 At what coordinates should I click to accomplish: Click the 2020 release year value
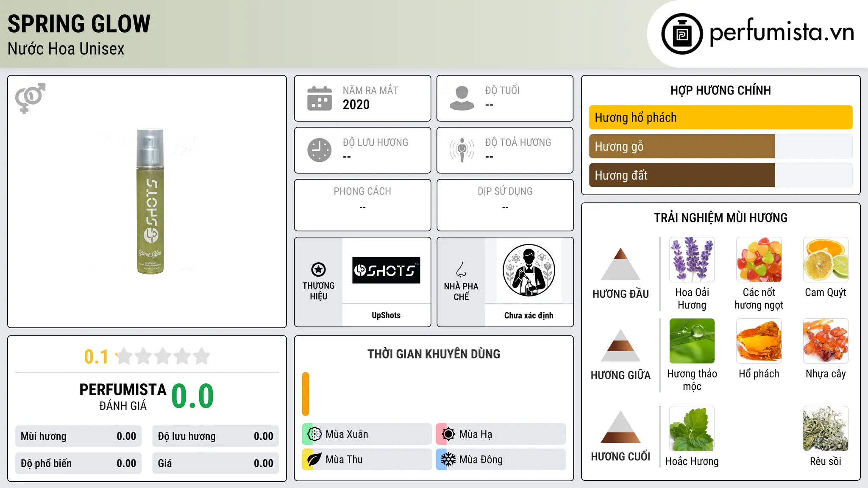[356, 105]
